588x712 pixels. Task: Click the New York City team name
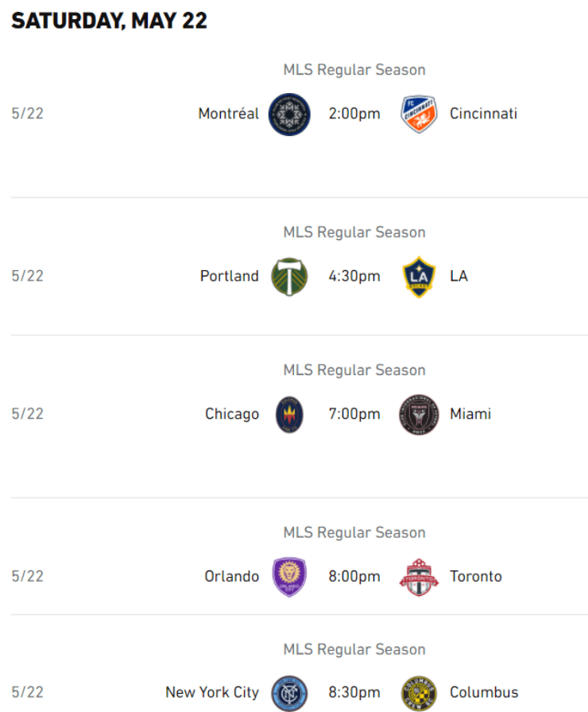pos(212,693)
